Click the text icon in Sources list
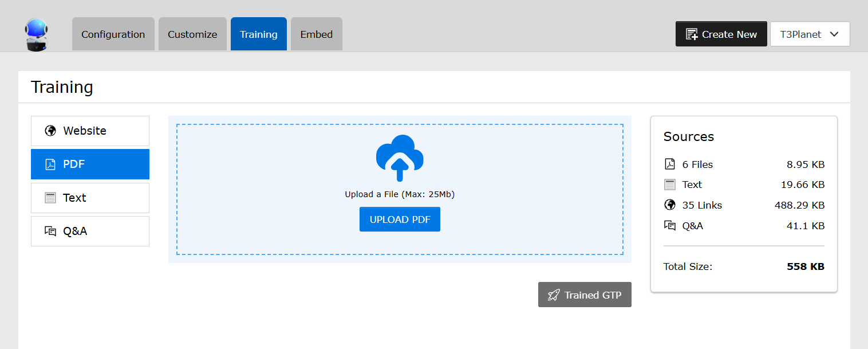This screenshot has height=349, width=868. point(670,185)
